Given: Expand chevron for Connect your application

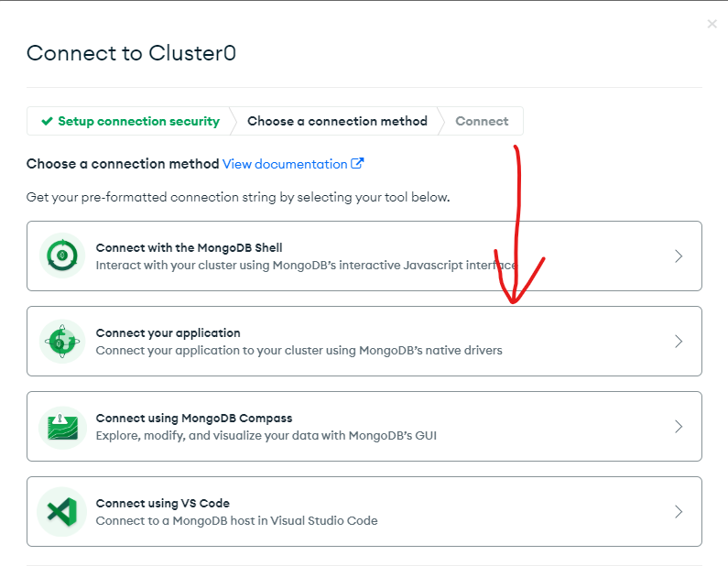Looking at the screenshot, I should [679, 342].
